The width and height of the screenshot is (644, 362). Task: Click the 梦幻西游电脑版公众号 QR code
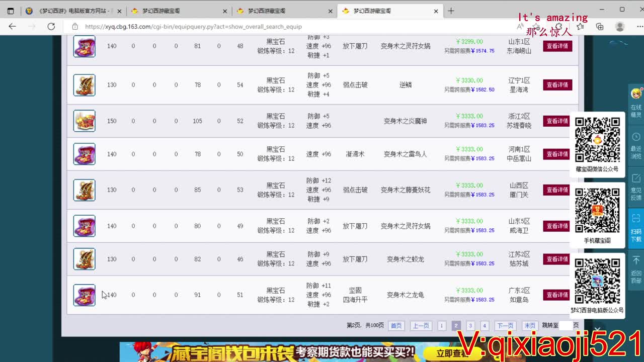tap(597, 282)
